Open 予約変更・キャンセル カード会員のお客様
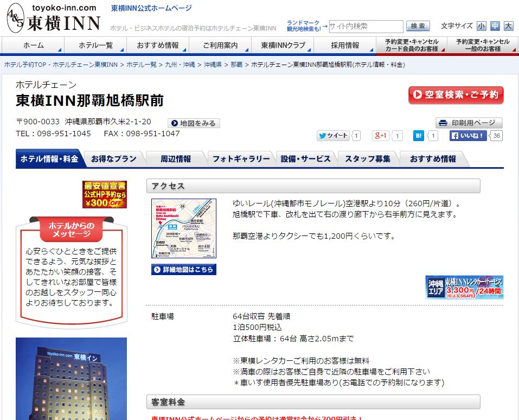The image size is (519, 420). (x=412, y=46)
